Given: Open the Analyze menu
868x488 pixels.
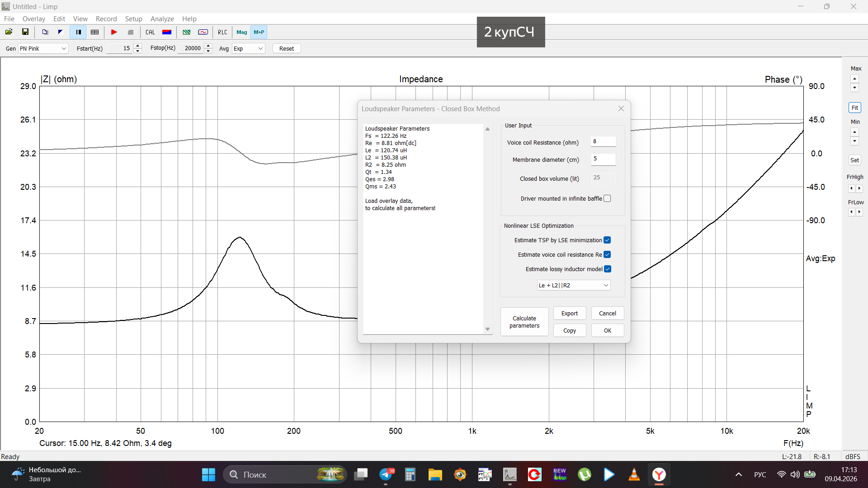Looking at the screenshot, I should click(x=162, y=19).
